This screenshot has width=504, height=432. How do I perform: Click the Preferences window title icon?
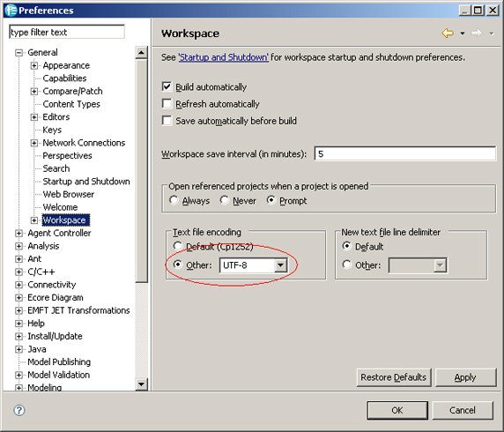tap(11, 11)
